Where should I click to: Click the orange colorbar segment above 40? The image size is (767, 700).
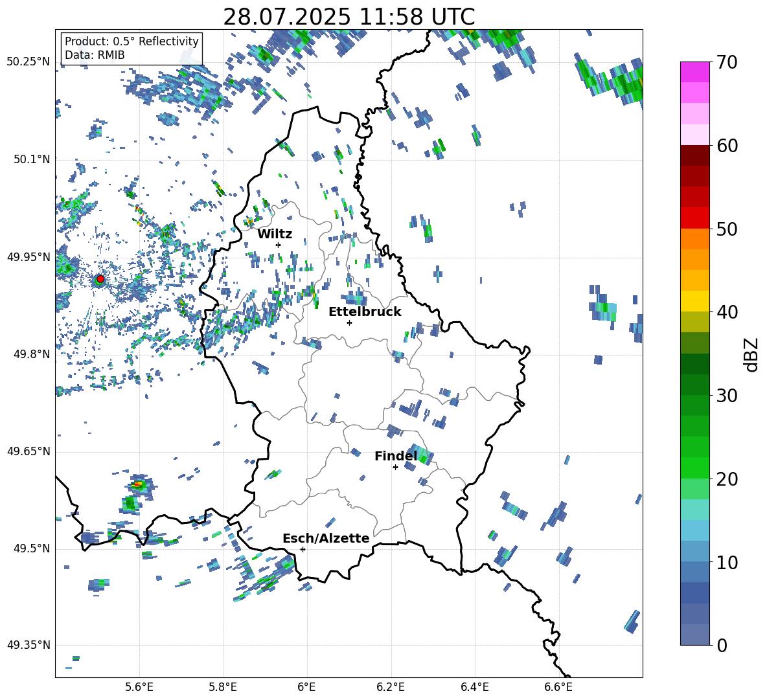point(694,280)
